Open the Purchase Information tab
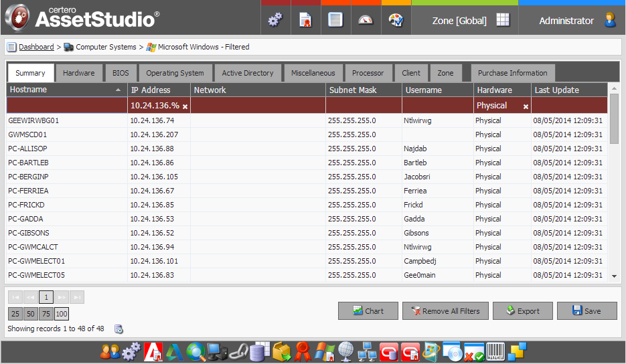The image size is (626, 364). pyautogui.click(x=513, y=73)
